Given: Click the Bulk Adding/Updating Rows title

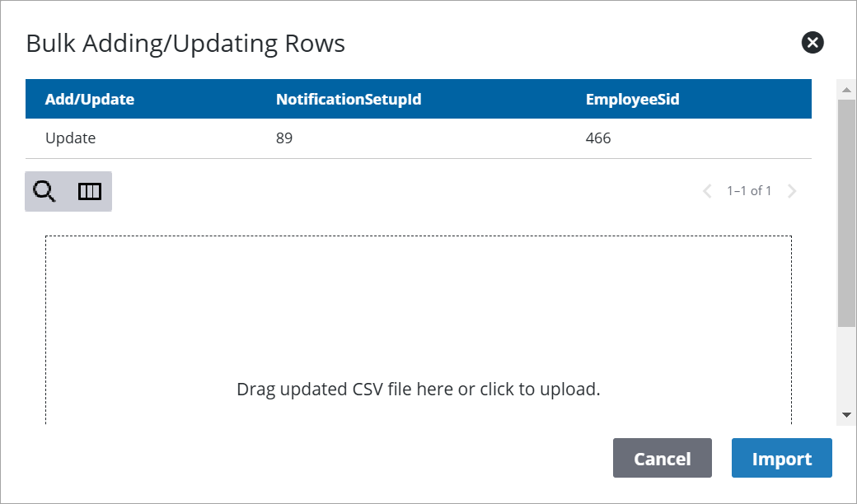Looking at the screenshot, I should click(x=185, y=44).
